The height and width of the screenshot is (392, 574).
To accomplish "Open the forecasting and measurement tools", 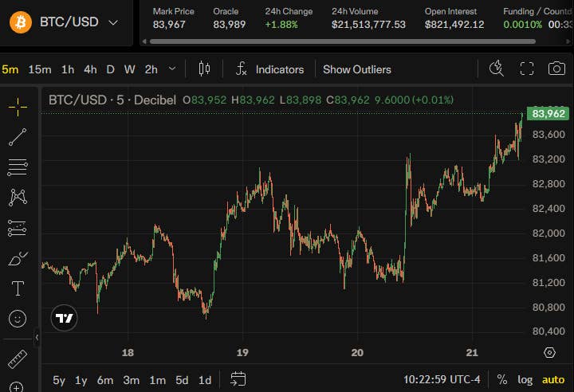I will [18, 228].
